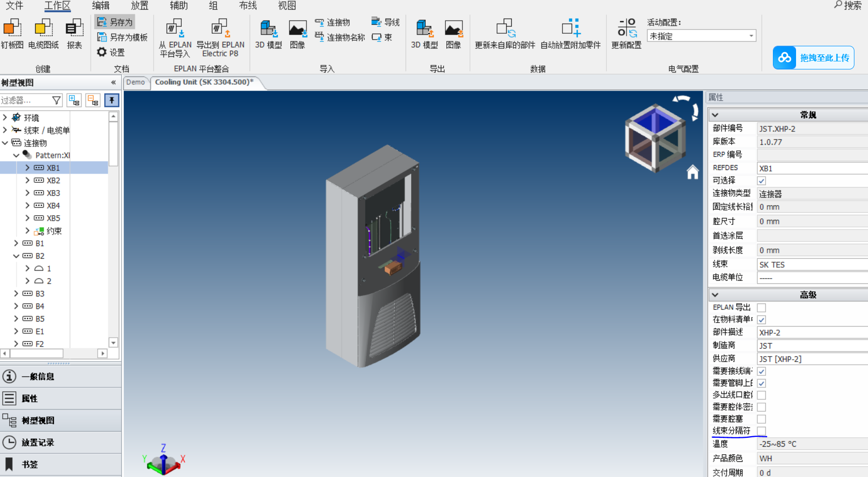The image size is (868, 477).
Task: Click the 搜索 search in title bar
Action: pyautogui.click(x=848, y=6)
